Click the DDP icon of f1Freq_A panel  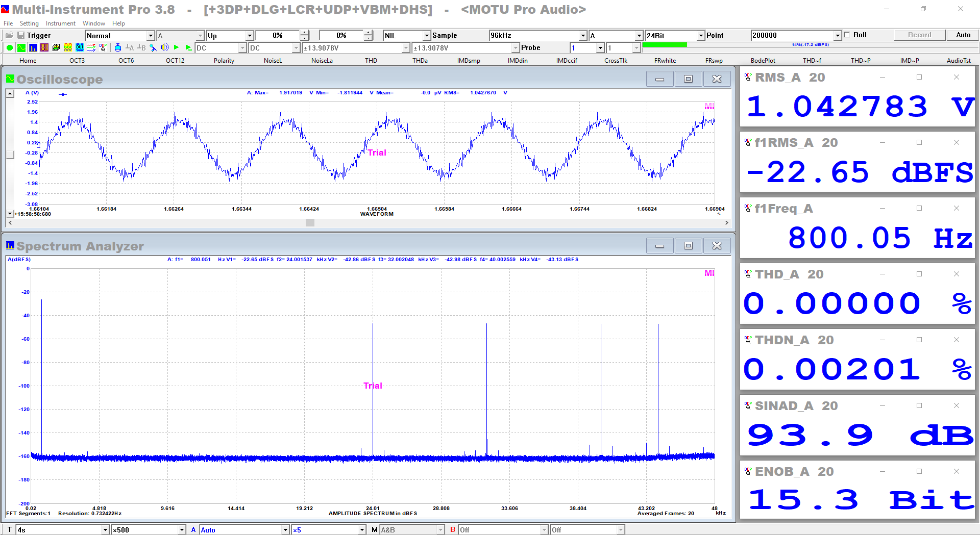pos(748,208)
